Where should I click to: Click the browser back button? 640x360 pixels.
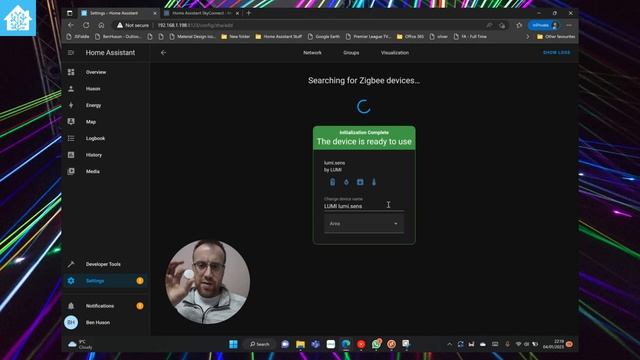pyautogui.click(x=71, y=25)
